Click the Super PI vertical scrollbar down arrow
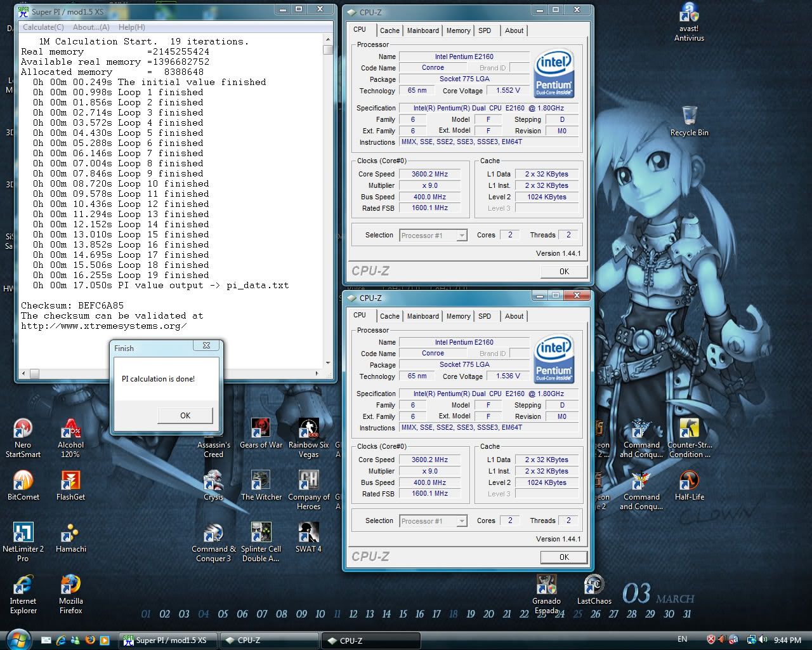Viewport: 812px width, 650px height. click(328, 363)
